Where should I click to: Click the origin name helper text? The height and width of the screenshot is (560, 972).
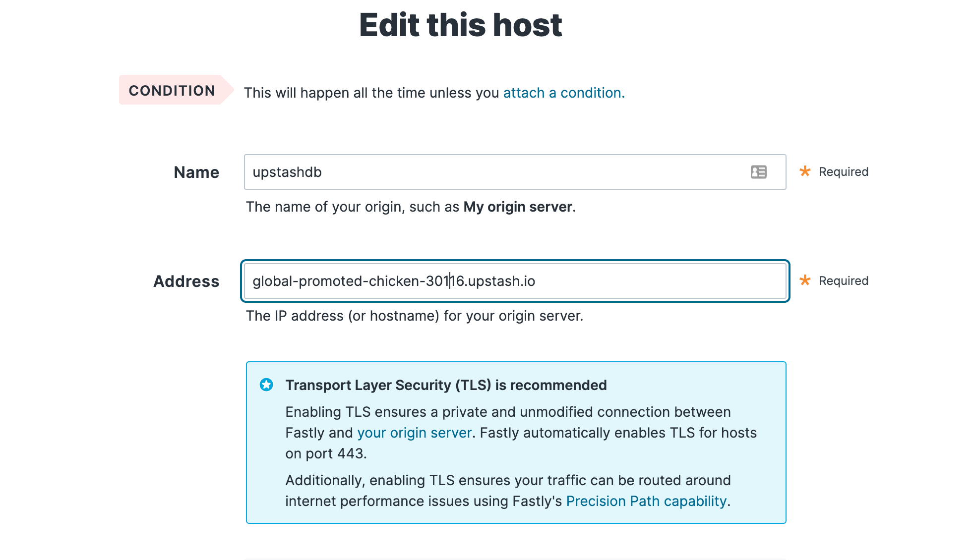pyautogui.click(x=411, y=207)
